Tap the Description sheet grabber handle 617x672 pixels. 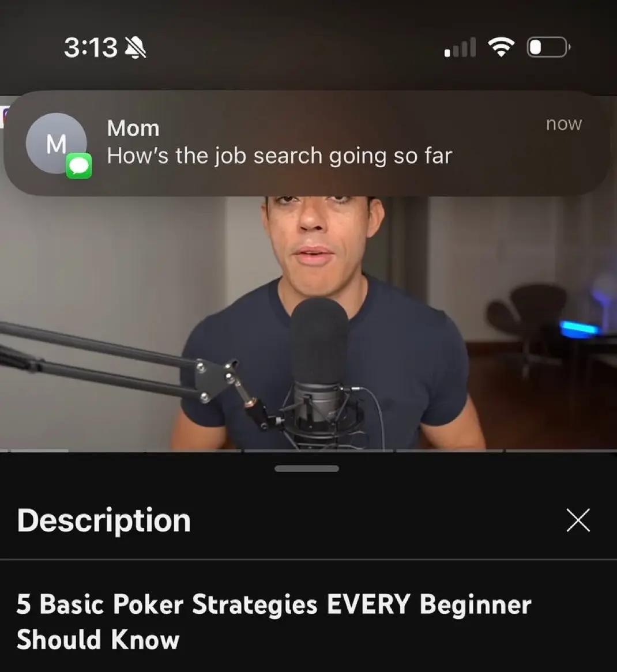click(x=307, y=469)
